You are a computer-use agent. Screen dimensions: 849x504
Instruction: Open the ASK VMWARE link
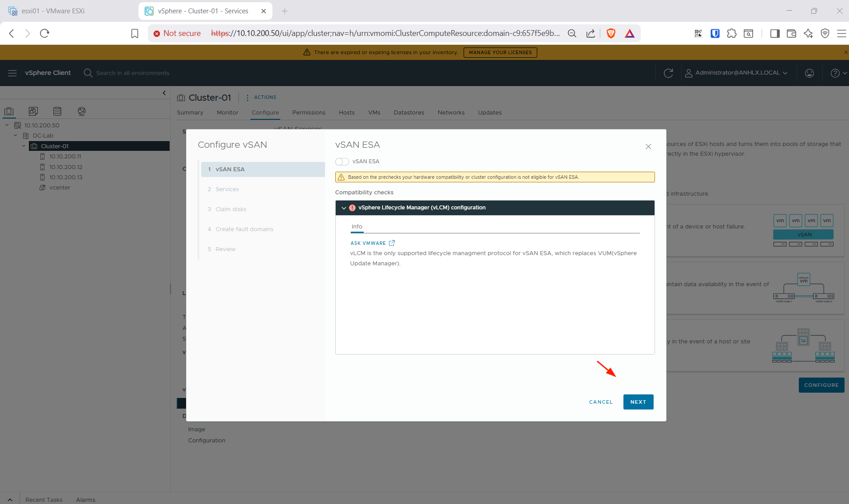(x=373, y=243)
